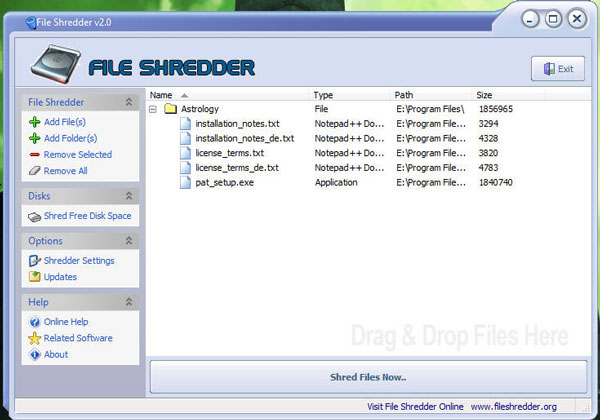Click the size value 1856965
Viewport: 600px width, 420px height.
[496, 109]
